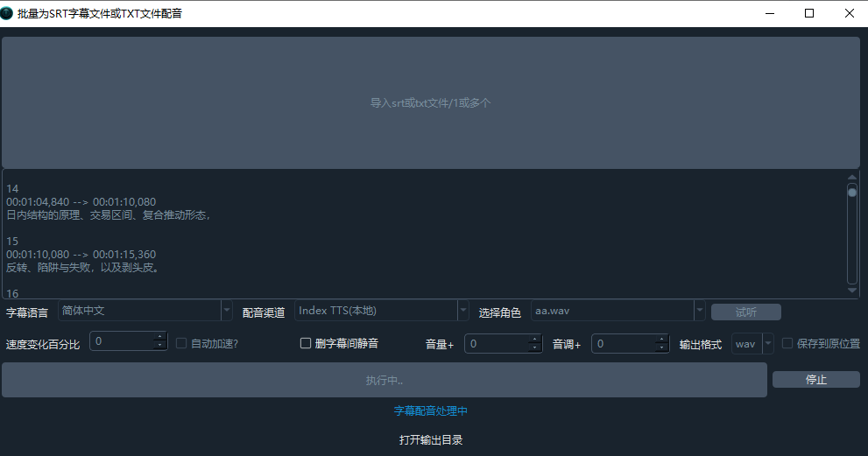Toggle the 自动加速? checkbox

[181, 344]
